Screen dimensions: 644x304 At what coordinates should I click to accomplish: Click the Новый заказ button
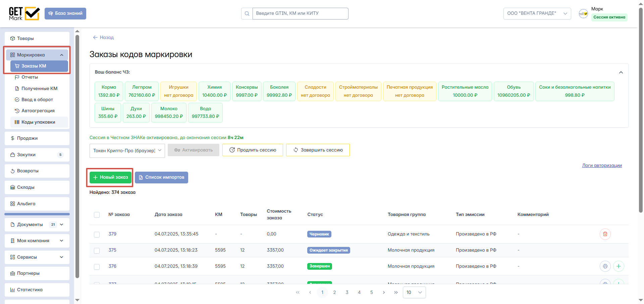110,177
